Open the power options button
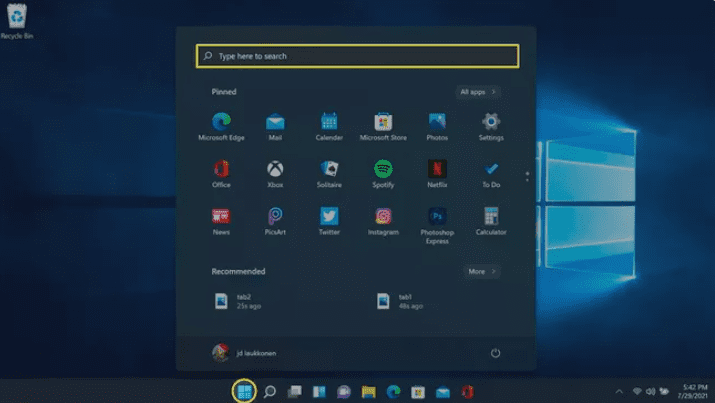The width and height of the screenshot is (715, 403). (495, 353)
